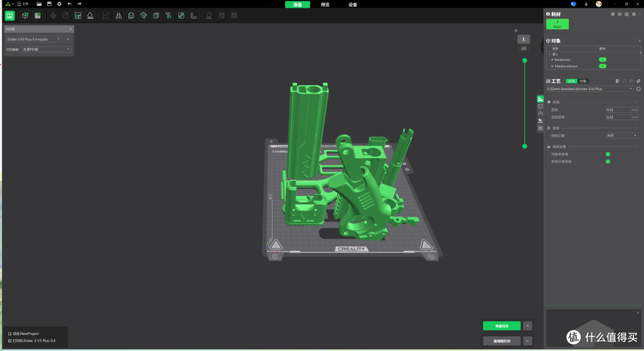Click the layer height input field

(x=622, y=110)
